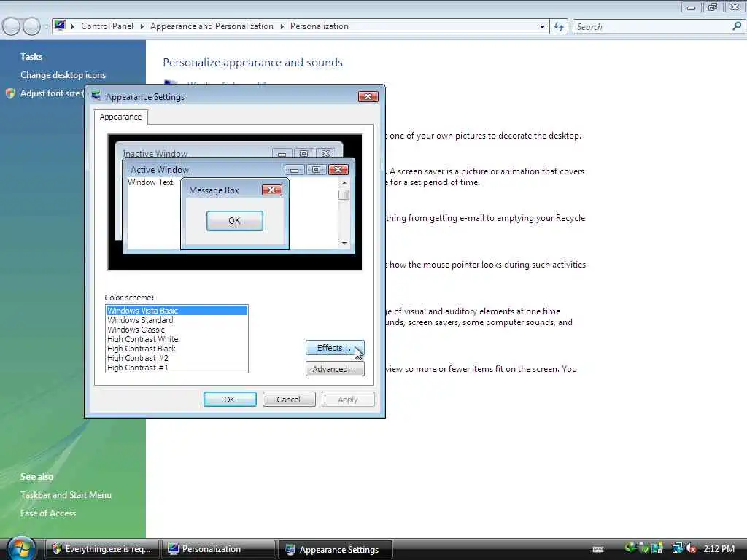The width and height of the screenshot is (747, 560).
Task: Open the network connection tray icon
Action: [x=677, y=548]
